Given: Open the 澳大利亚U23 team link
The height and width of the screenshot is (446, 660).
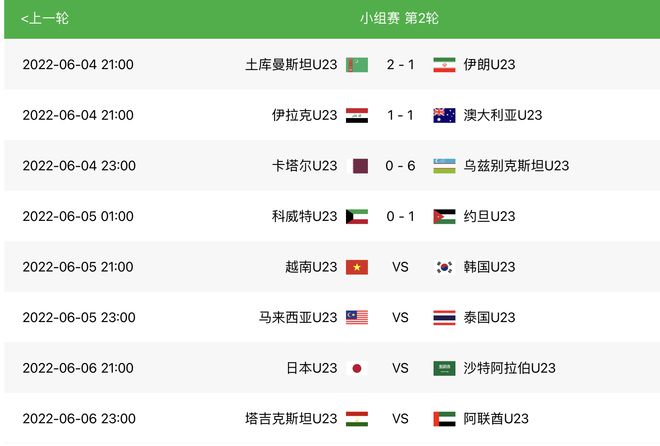Looking at the screenshot, I should coord(503,115).
